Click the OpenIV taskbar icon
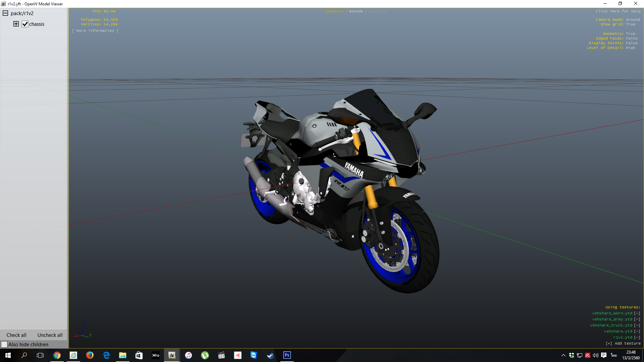 172,355
